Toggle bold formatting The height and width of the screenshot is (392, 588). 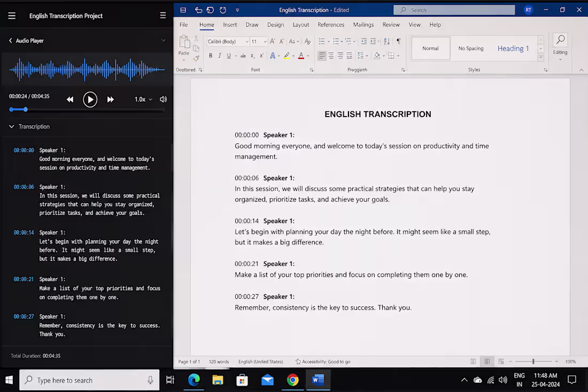tap(211, 56)
